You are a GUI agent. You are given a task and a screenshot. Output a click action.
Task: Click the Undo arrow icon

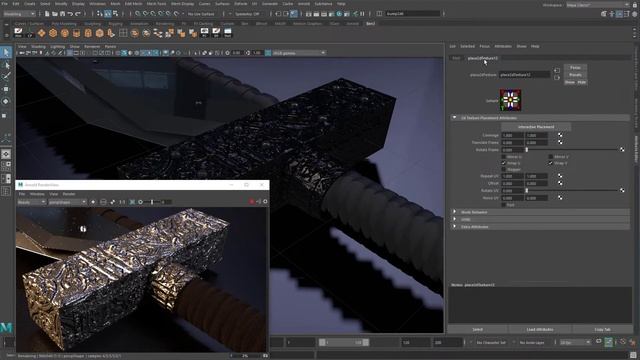point(70,14)
